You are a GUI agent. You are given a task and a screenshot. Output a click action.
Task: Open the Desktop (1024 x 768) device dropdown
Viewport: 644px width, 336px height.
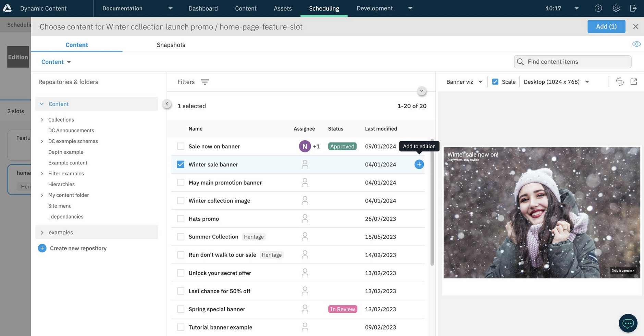coord(556,82)
